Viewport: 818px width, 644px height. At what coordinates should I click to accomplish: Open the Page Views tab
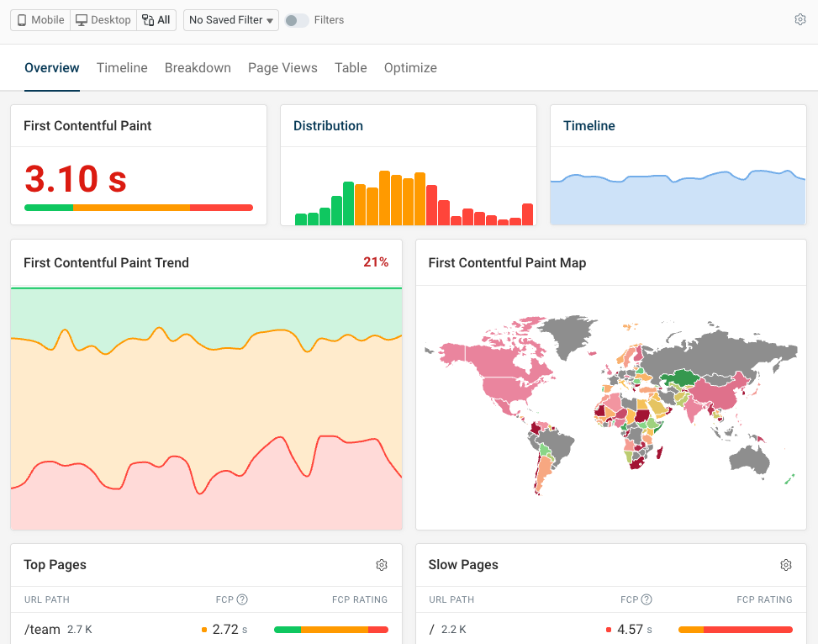pos(282,67)
